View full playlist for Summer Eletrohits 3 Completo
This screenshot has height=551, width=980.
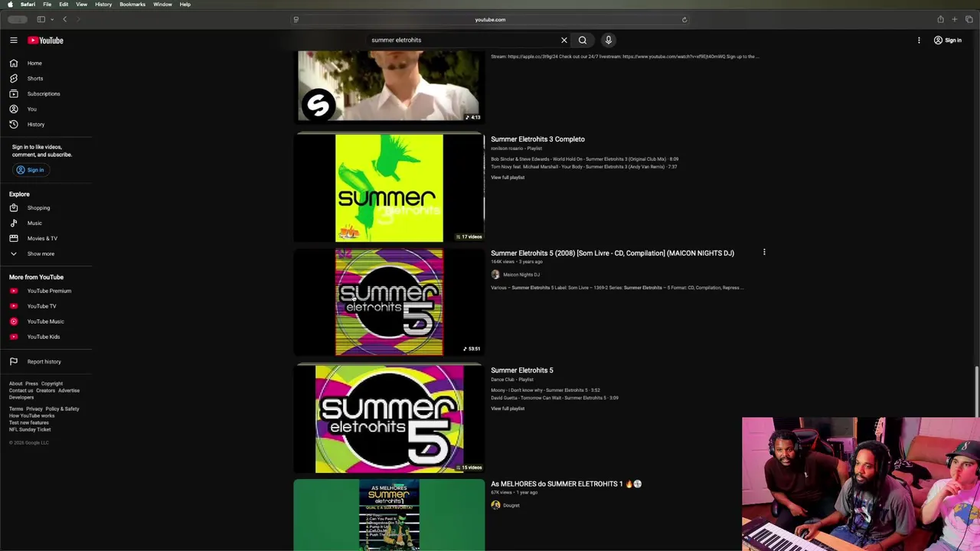[x=508, y=178]
